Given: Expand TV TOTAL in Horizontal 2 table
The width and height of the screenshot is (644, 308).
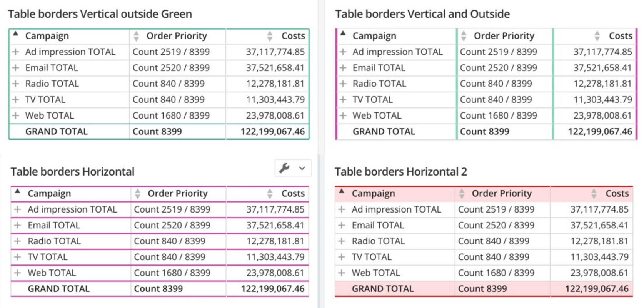Looking at the screenshot, I should coord(341,257).
